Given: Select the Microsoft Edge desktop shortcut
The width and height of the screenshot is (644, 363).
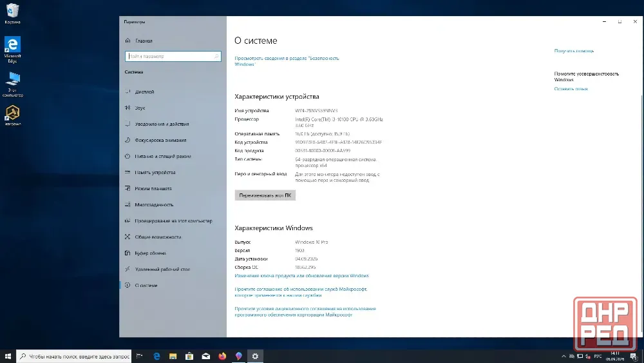Looking at the screenshot, I should point(12,50).
